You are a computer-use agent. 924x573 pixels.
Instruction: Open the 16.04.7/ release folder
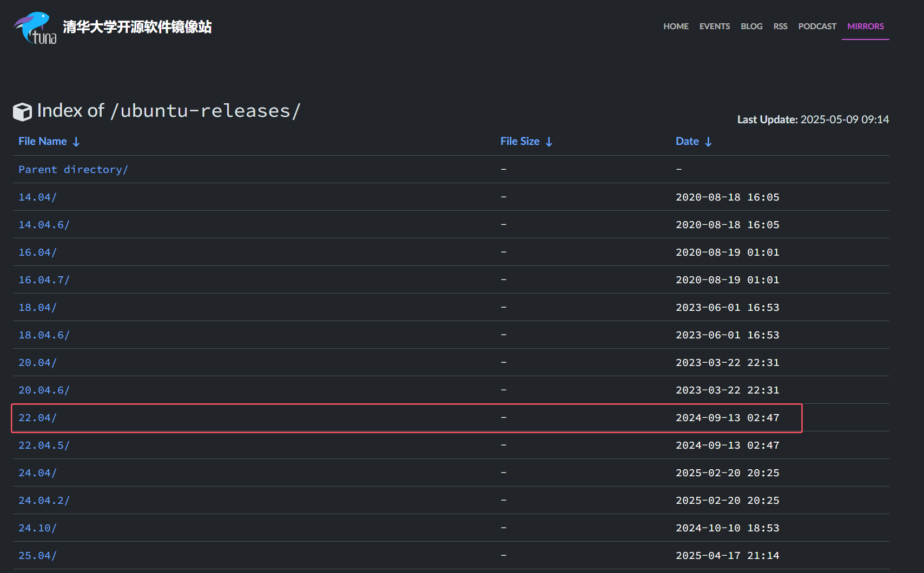coord(44,279)
